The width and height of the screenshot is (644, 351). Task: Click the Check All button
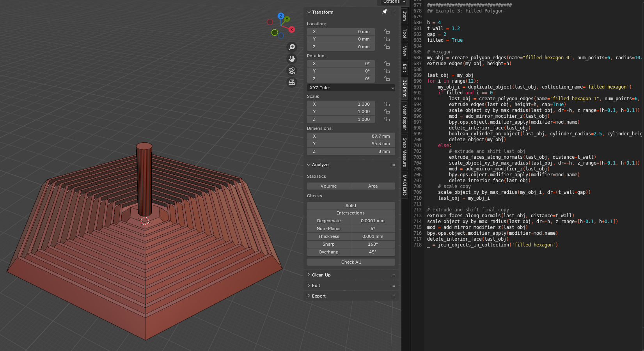(x=351, y=262)
